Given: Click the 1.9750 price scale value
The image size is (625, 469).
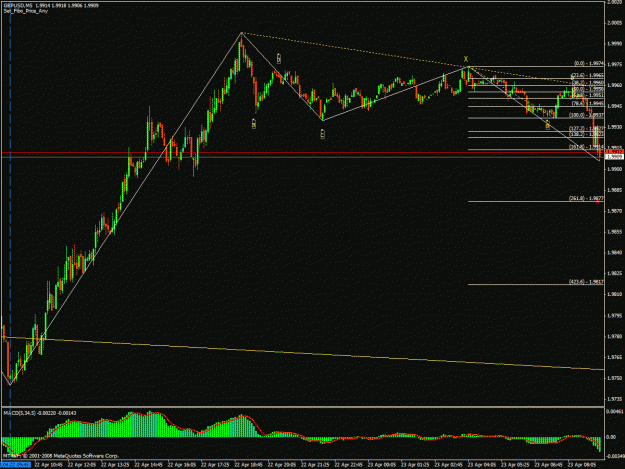Looking at the screenshot, I should (x=614, y=378).
